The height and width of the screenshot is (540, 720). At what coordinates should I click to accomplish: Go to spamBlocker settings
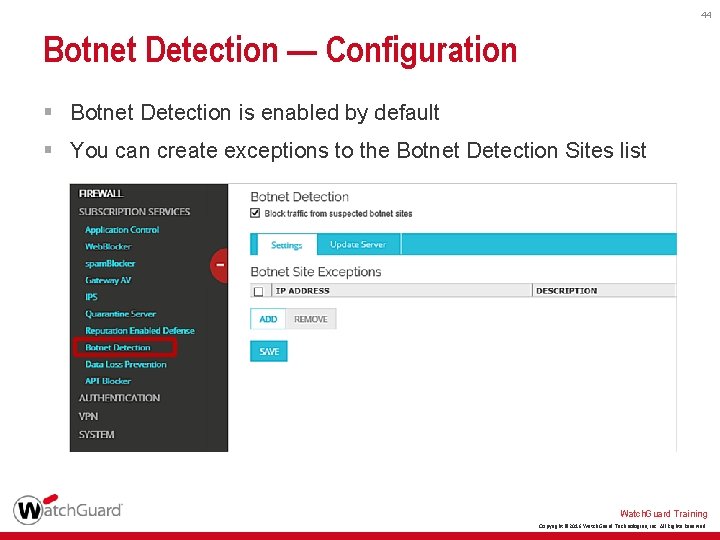tap(110, 264)
